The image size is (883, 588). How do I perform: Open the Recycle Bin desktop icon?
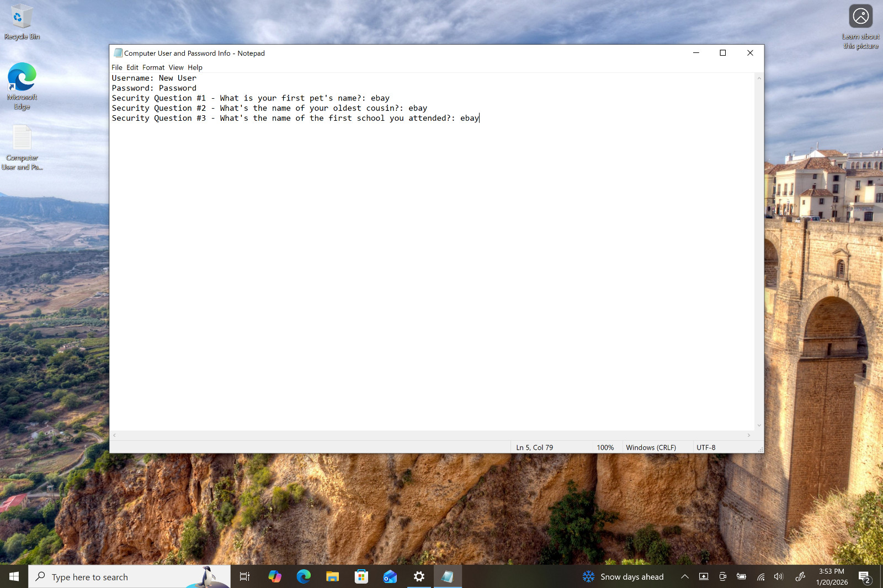22,22
